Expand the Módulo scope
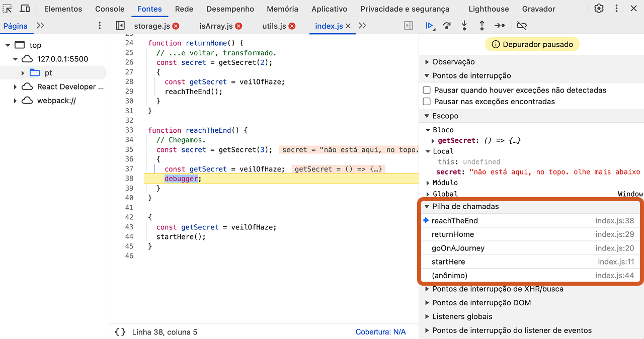 (428, 183)
